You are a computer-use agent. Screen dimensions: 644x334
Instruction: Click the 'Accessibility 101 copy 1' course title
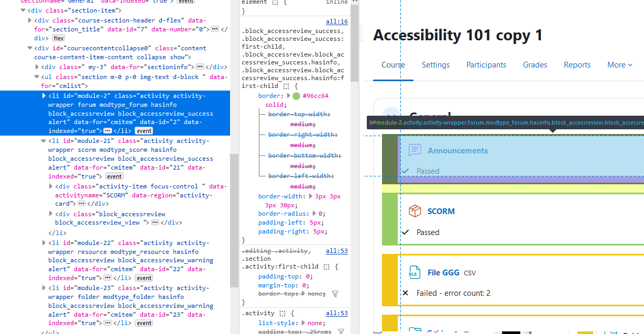click(458, 35)
